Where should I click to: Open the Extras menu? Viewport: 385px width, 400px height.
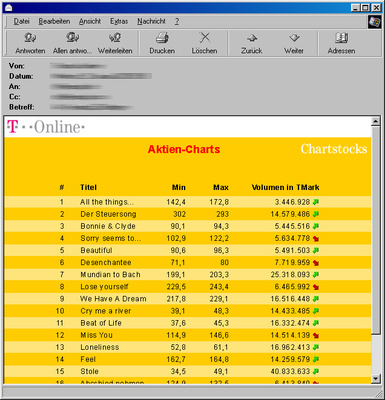[119, 21]
